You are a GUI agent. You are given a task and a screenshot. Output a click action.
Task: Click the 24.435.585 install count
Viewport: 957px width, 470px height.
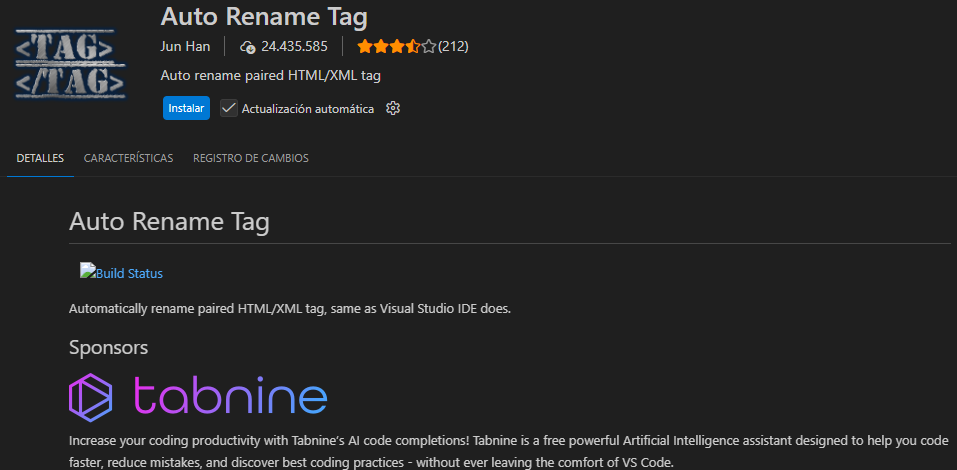click(295, 46)
